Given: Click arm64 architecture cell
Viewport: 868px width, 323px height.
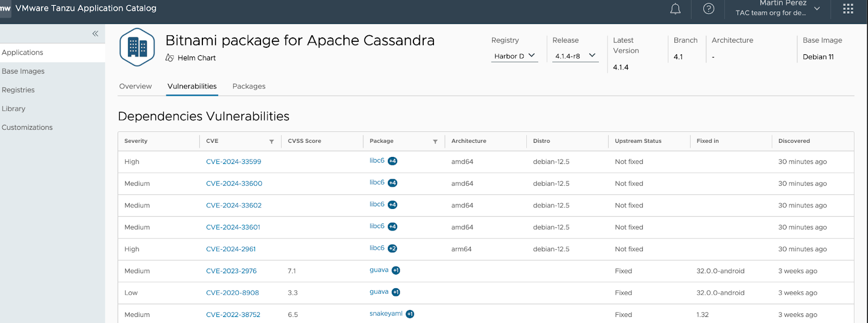Looking at the screenshot, I should coord(461,249).
